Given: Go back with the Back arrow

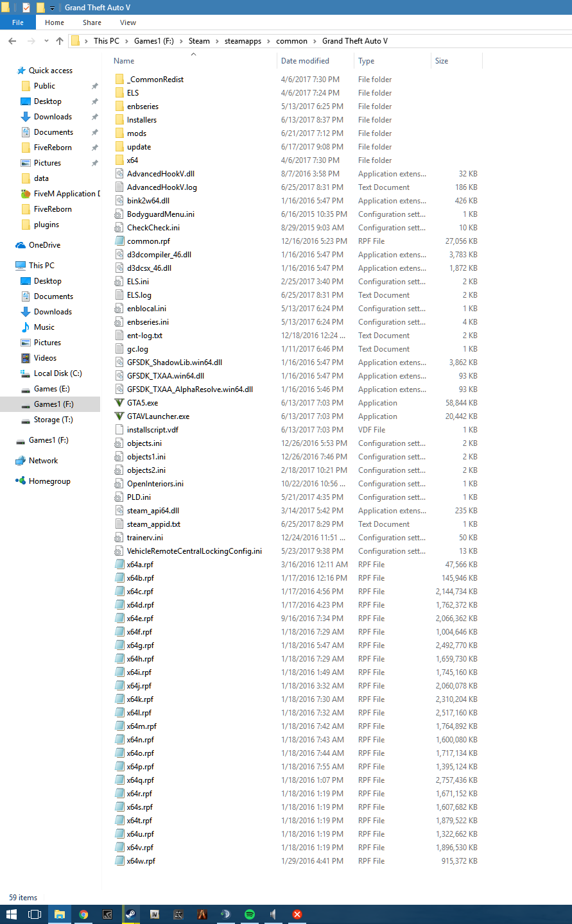Looking at the screenshot, I should click(x=12, y=41).
